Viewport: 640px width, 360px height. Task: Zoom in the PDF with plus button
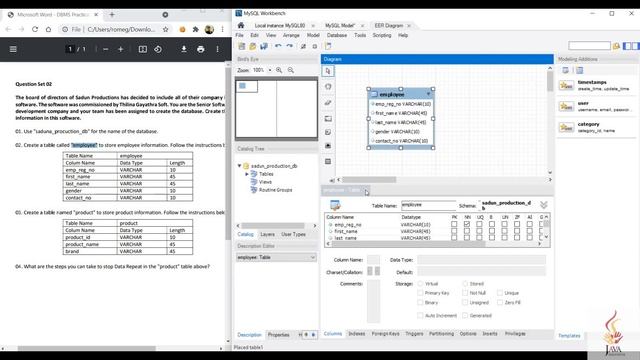[120, 49]
